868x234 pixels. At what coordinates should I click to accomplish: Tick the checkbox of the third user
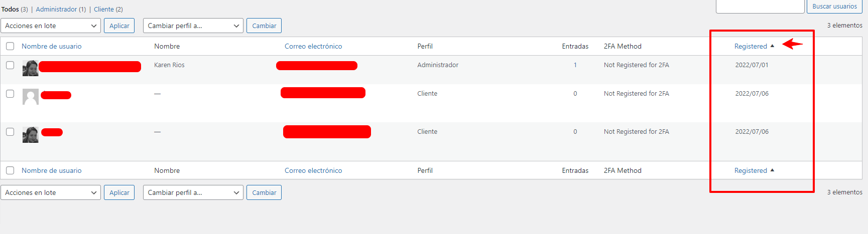[10, 132]
